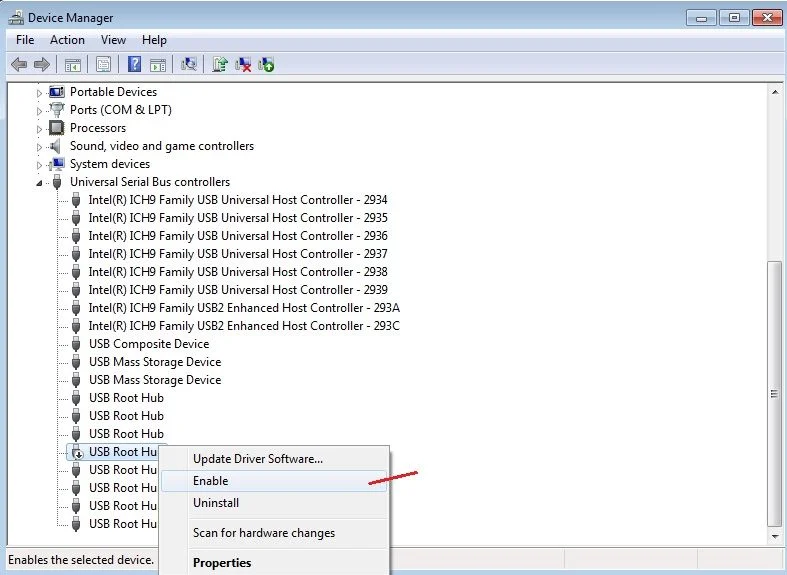Select the System devices label
This screenshot has width=787, height=575.
tap(110, 164)
